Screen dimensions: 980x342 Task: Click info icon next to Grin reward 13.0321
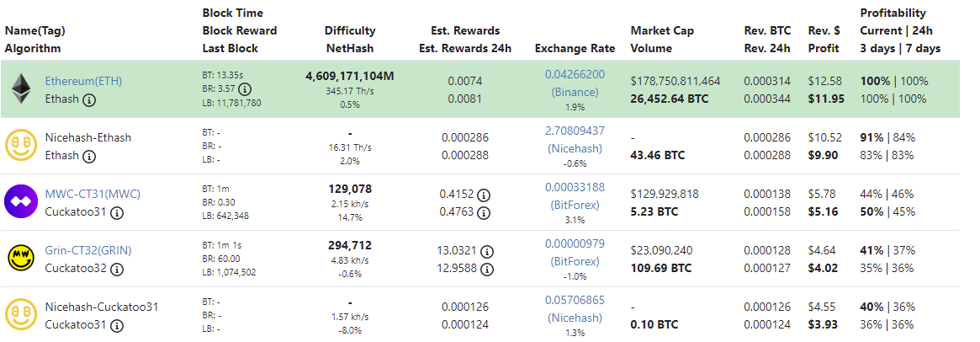tap(487, 251)
